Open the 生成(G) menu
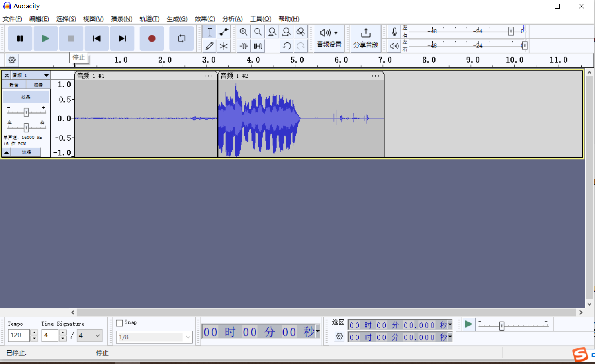This screenshot has height=364, width=595. point(177,19)
